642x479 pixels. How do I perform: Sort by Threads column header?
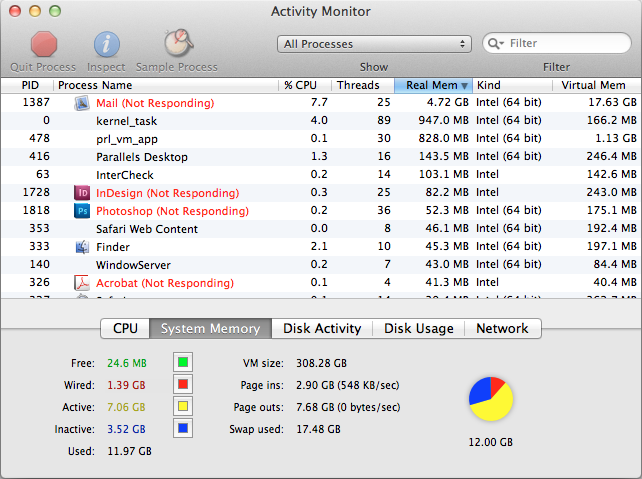click(362, 85)
